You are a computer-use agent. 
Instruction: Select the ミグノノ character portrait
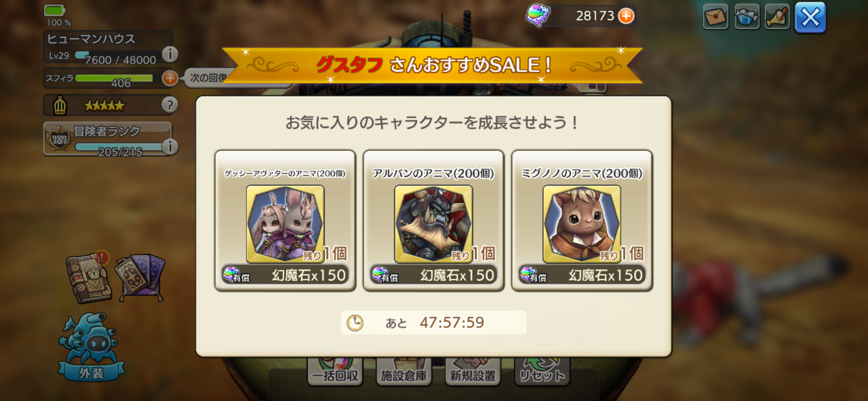[582, 224]
